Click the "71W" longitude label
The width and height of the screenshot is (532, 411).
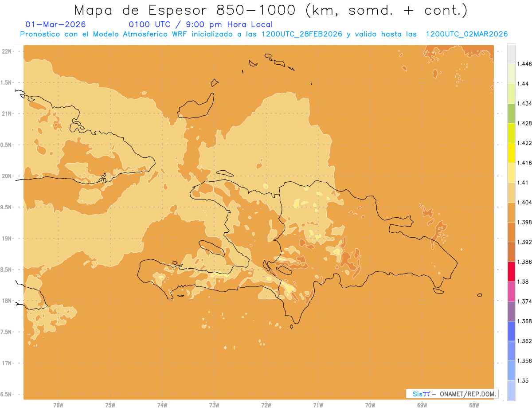[x=318, y=405]
